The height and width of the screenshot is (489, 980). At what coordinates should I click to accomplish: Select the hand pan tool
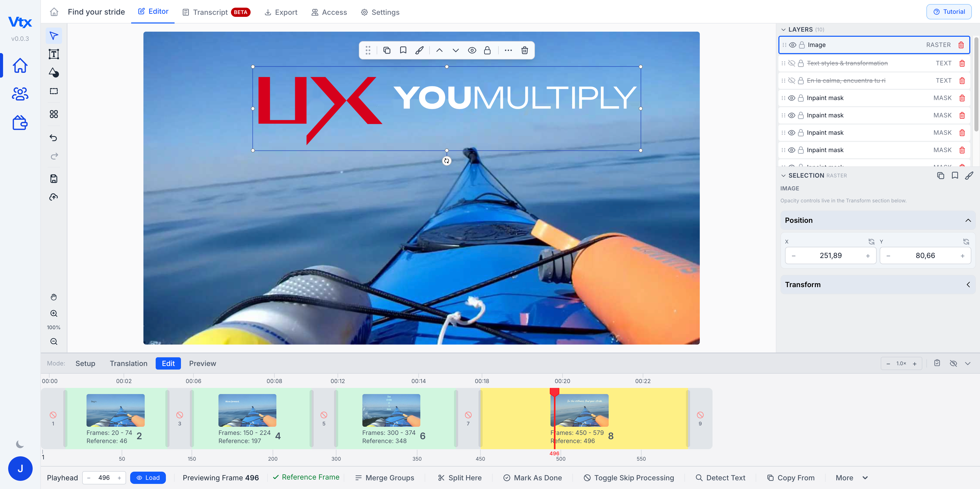(54, 297)
